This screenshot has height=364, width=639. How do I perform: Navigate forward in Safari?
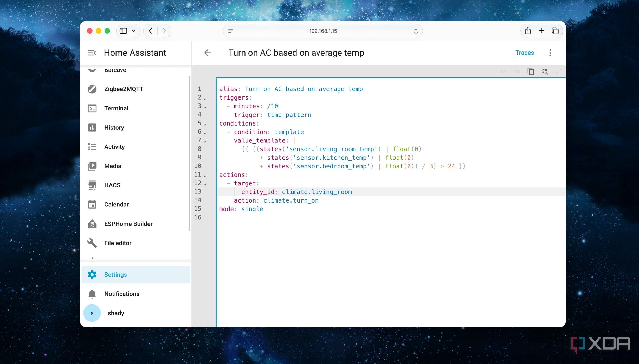pos(164,31)
